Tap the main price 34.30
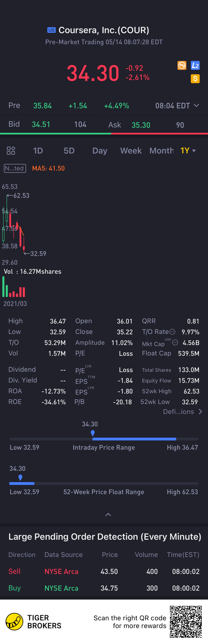208x644 pixels. point(93,73)
